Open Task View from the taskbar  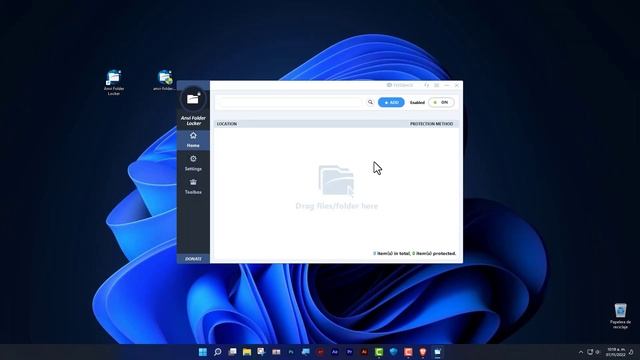click(232, 352)
